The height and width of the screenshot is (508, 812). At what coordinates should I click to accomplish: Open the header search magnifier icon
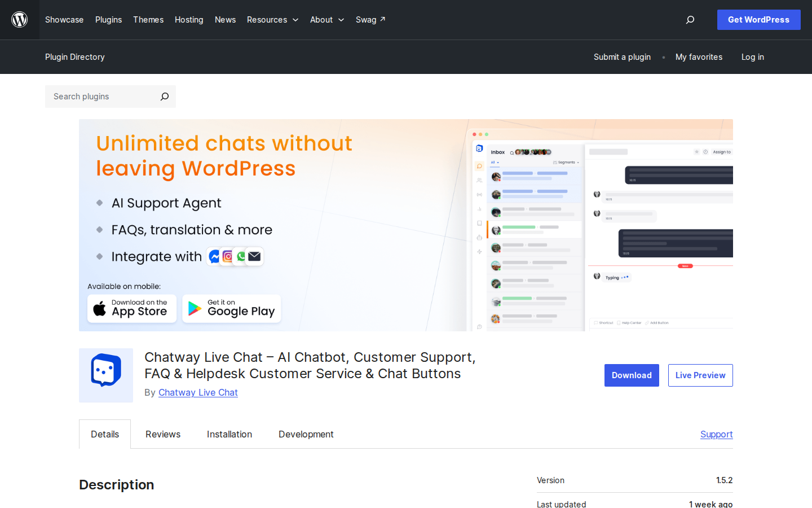click(690, 20)
